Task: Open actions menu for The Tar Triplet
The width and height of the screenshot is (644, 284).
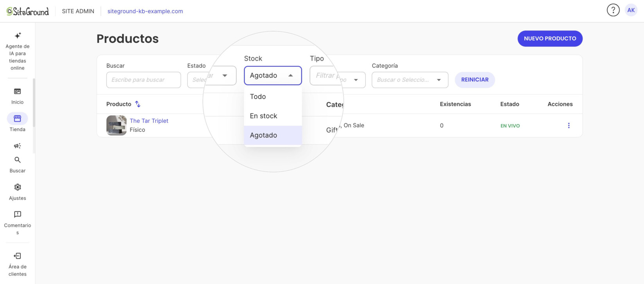Action: click(x=568, y=125)
